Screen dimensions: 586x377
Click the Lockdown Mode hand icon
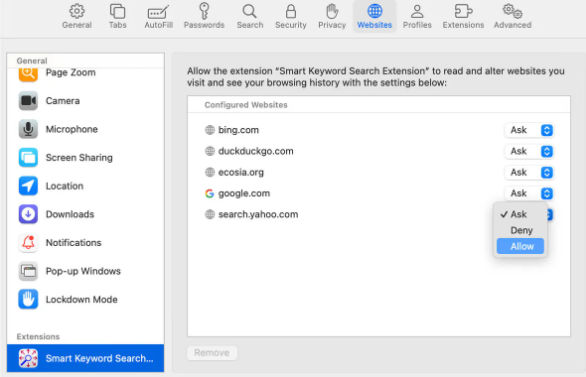[x=28, y=300]
